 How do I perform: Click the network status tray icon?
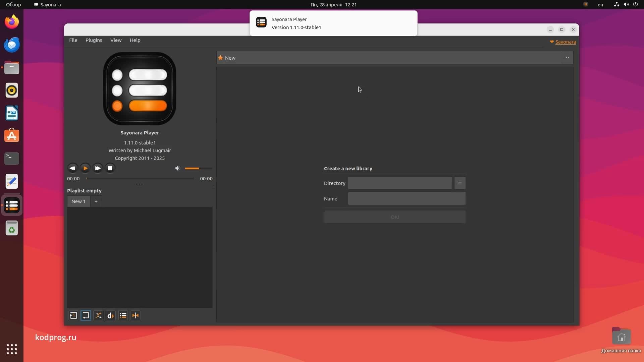coord(616,5)
